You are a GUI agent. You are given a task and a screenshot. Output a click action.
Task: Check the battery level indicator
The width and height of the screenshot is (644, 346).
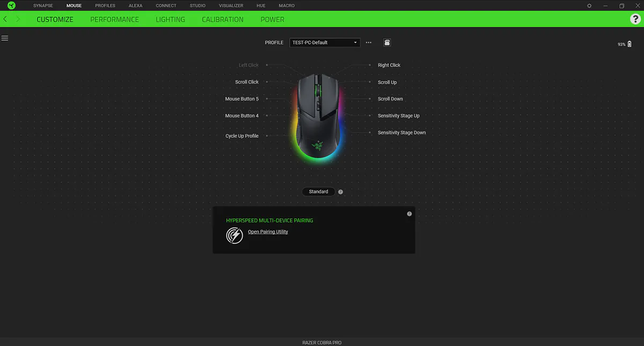pos(630,44)
